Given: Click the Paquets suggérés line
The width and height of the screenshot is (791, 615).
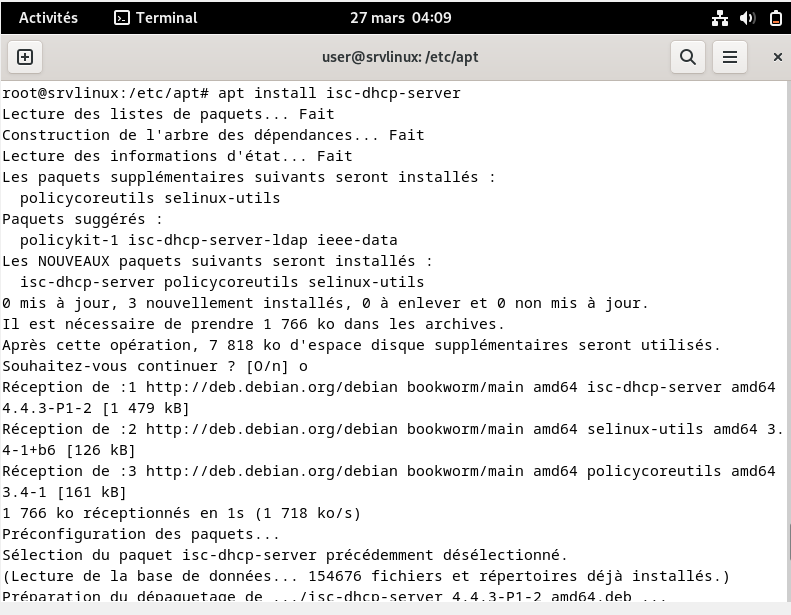Looking at the screenshot, I should (82, 219).
